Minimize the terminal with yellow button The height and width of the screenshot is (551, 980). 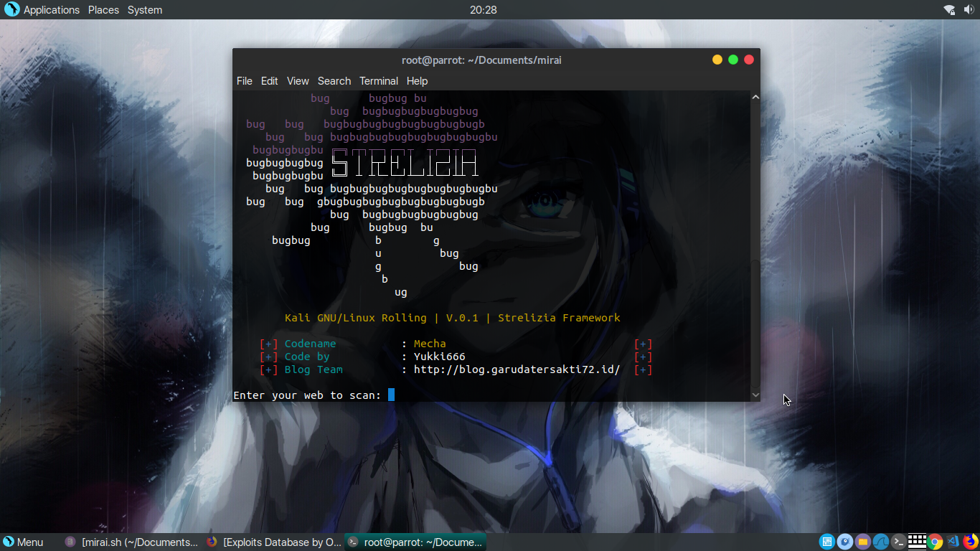(717, 60)
